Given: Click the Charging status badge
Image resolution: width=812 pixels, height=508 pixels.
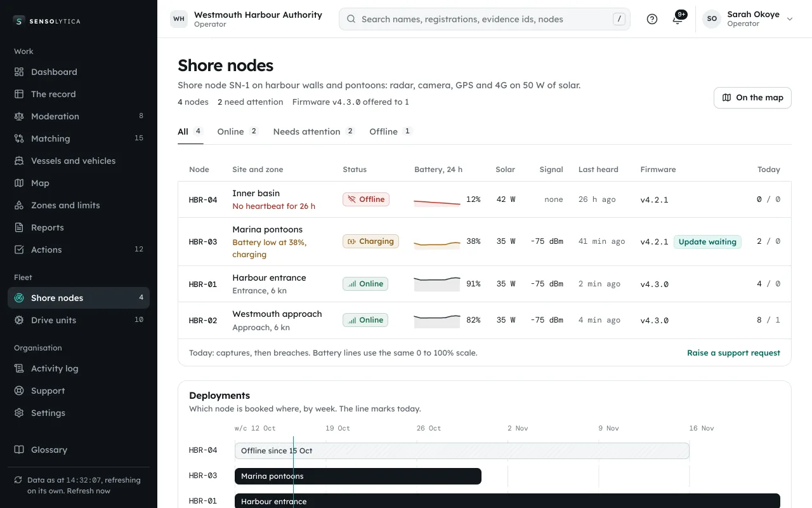Looking at the screenshot, I should (x=370, y=241).
